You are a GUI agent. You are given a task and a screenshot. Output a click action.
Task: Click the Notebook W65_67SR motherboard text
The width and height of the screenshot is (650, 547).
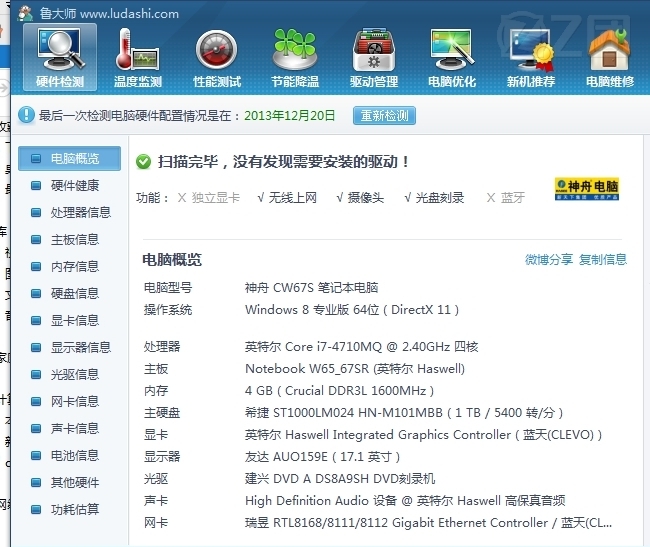tap(355, 368)
